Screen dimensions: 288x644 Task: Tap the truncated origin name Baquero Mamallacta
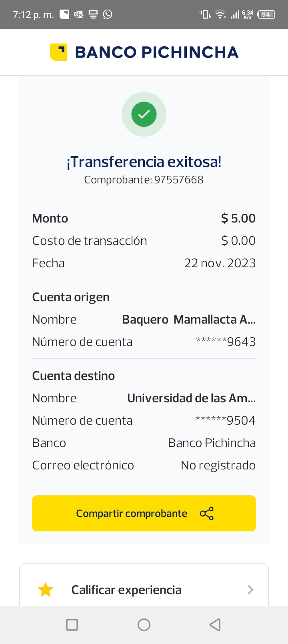[189, 320]
